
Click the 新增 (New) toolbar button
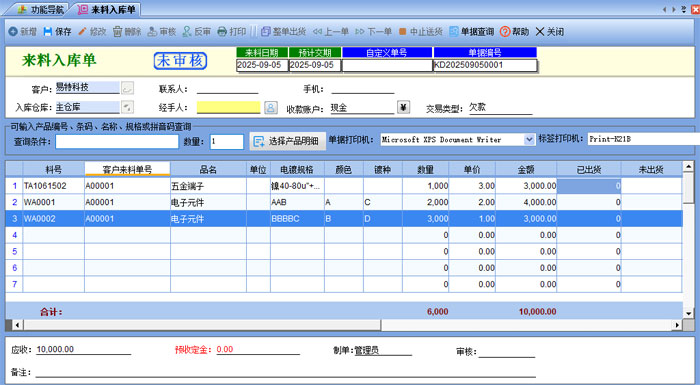(23, 32)
